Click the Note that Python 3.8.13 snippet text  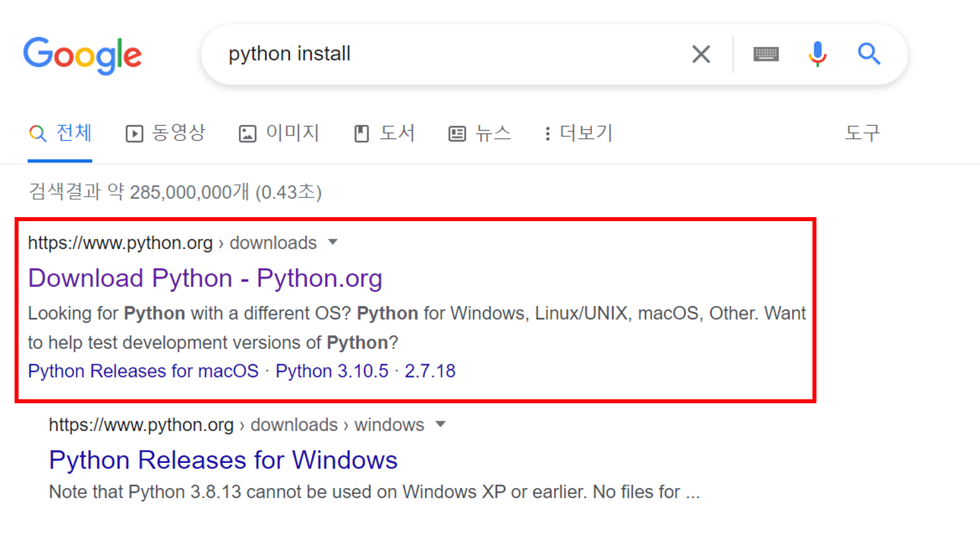[374, 493]
